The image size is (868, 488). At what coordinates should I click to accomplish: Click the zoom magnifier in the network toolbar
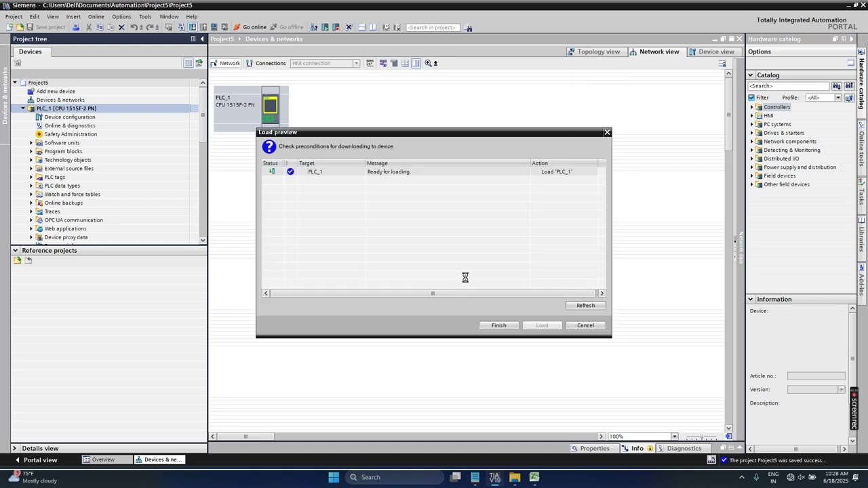[x=428, y=63]
